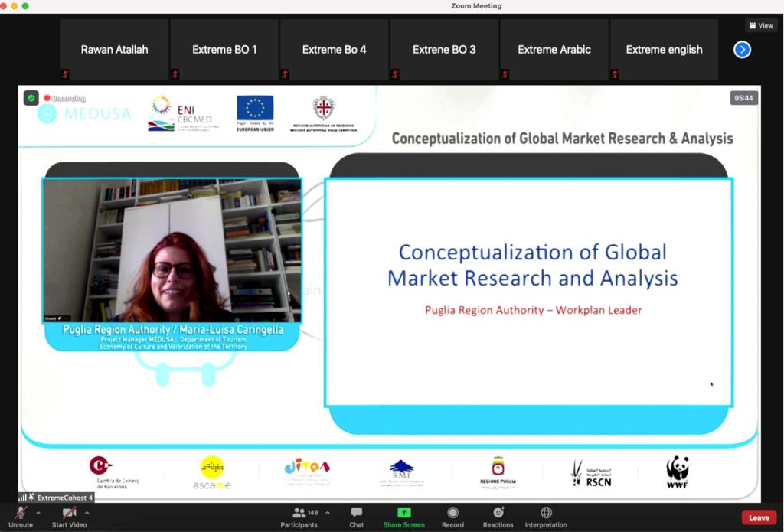Open the Interpretation globe icon
Screen dimensions: 784x532
point(546,513)
